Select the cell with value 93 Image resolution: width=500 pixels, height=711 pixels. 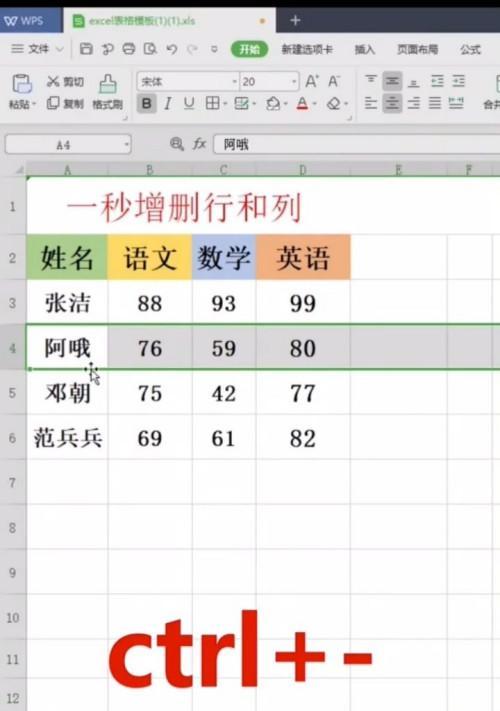tap(224, 302)
